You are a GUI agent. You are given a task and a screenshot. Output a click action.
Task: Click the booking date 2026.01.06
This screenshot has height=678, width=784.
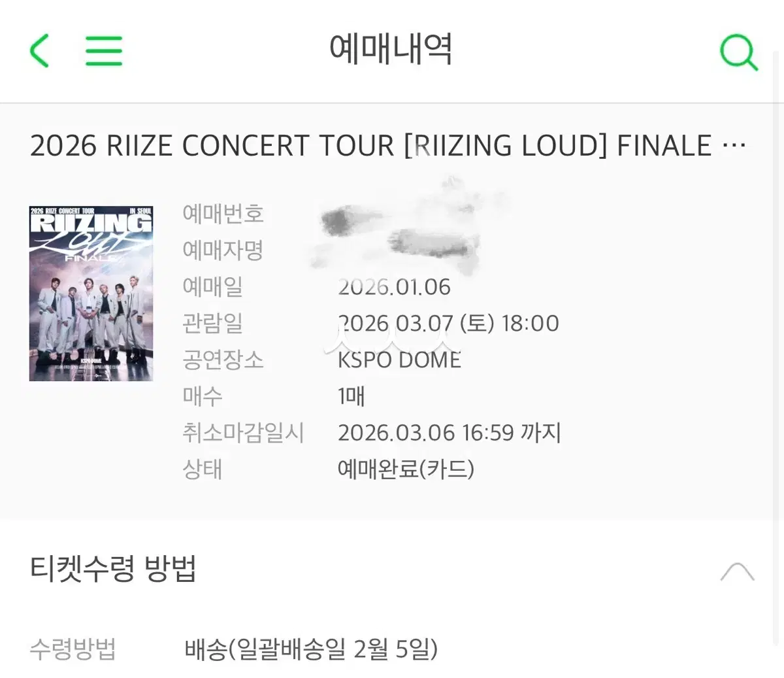(395, 287)
